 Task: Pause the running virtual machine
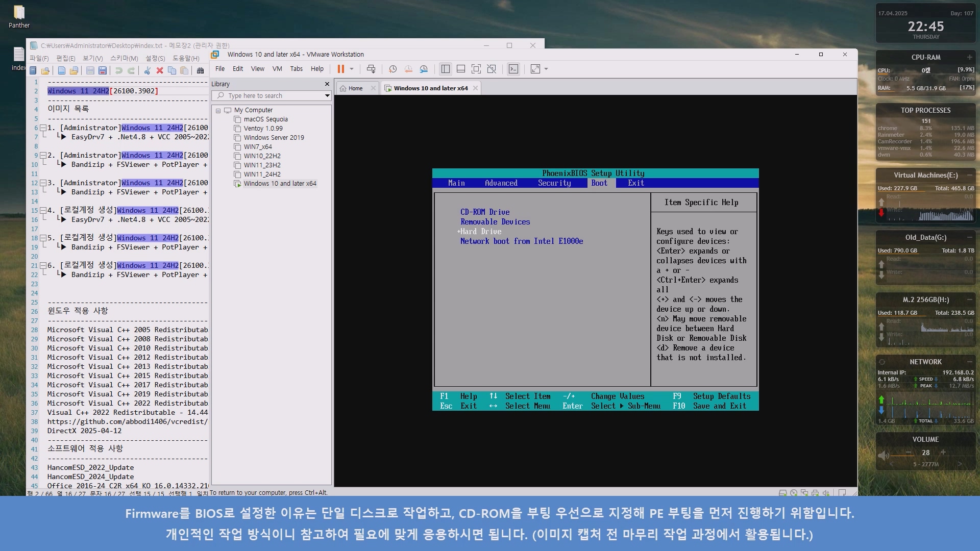click(x=340, y=69)
